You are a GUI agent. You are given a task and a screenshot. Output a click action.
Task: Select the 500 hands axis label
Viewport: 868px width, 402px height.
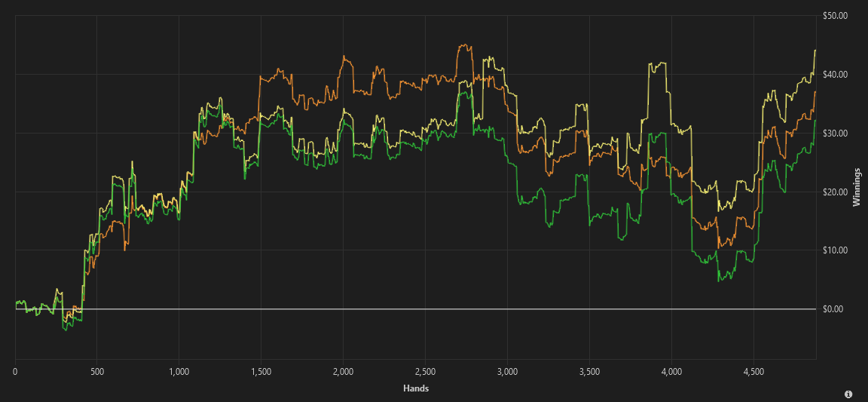97,371
